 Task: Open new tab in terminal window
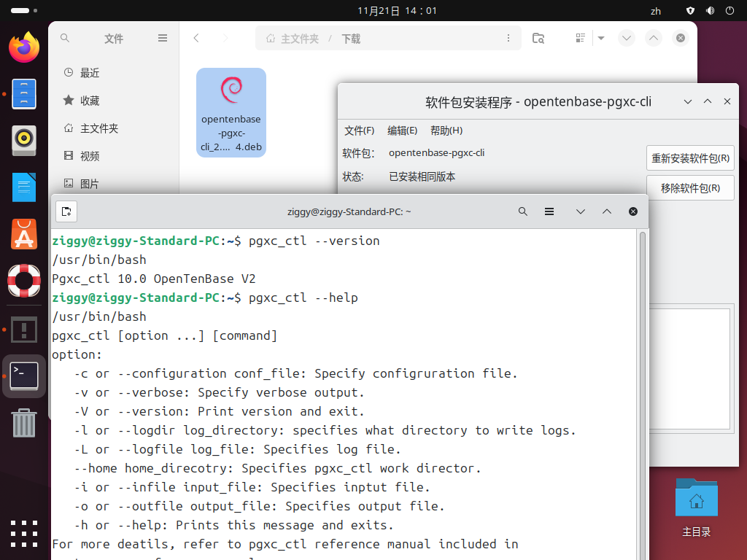66,211
